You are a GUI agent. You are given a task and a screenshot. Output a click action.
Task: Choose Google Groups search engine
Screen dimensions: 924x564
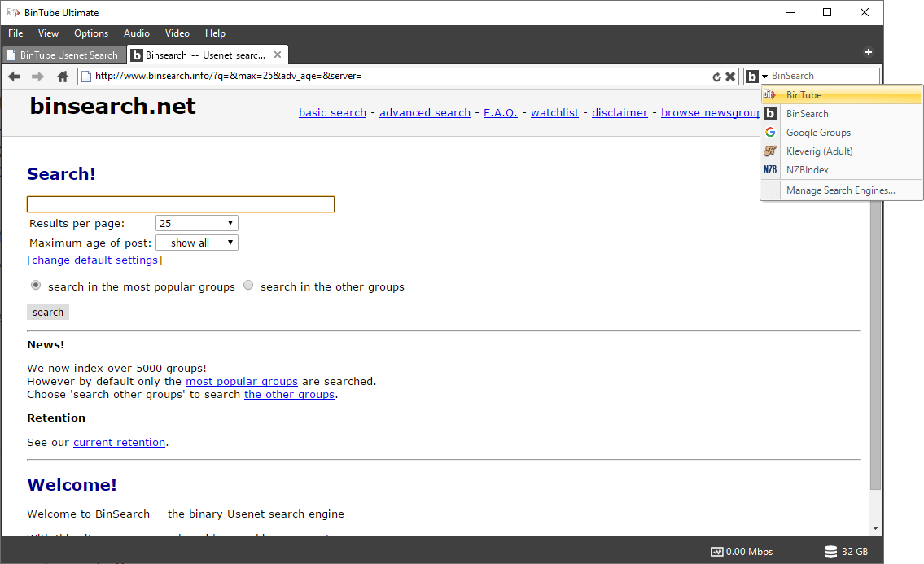coord(842,133)
